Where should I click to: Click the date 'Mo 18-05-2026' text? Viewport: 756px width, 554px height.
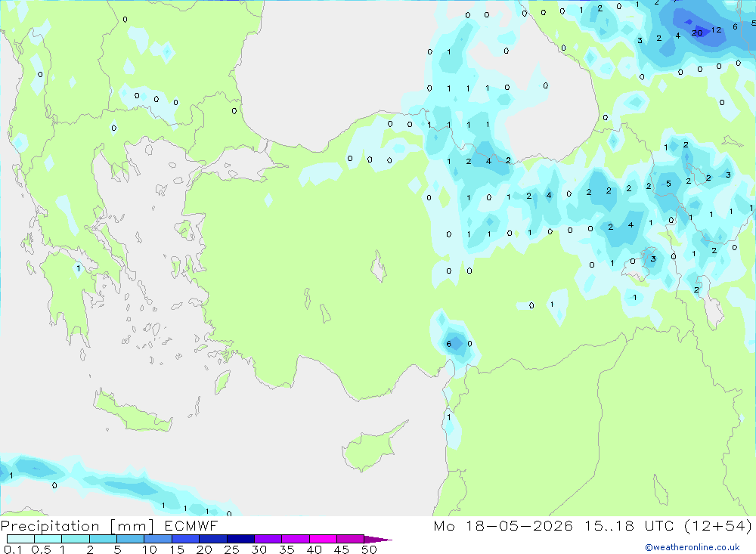(x=503, y=526)
